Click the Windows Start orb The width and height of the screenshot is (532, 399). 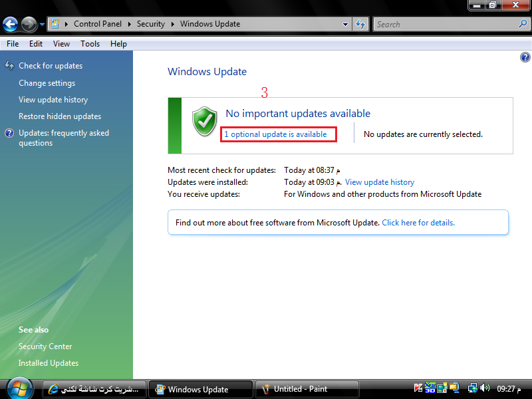[20, 389]
